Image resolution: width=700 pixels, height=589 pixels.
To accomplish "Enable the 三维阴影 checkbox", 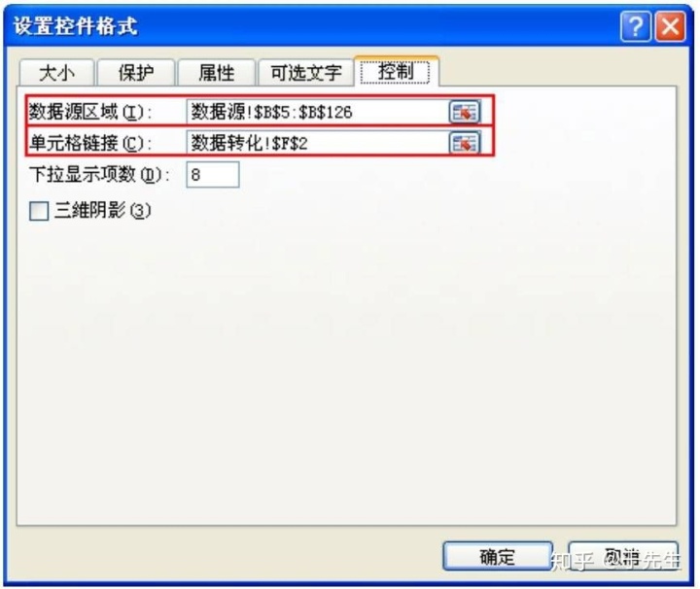I will [x=39, y=211].
